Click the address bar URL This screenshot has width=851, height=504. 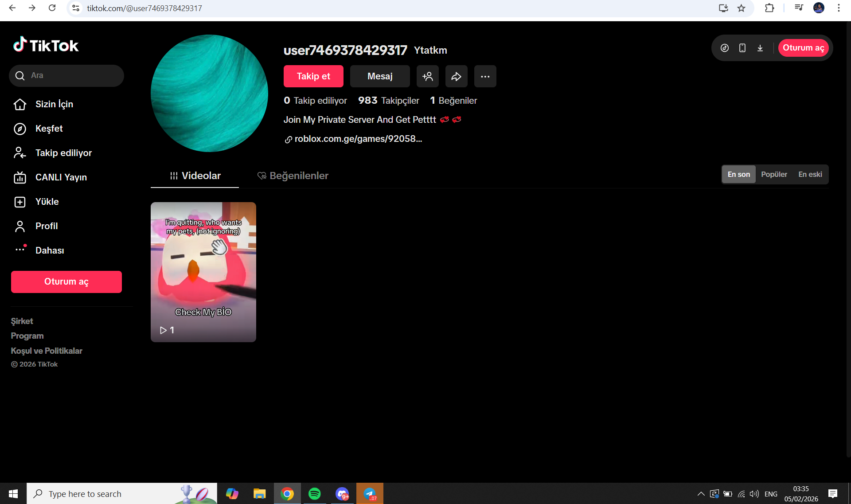point(144,8)
